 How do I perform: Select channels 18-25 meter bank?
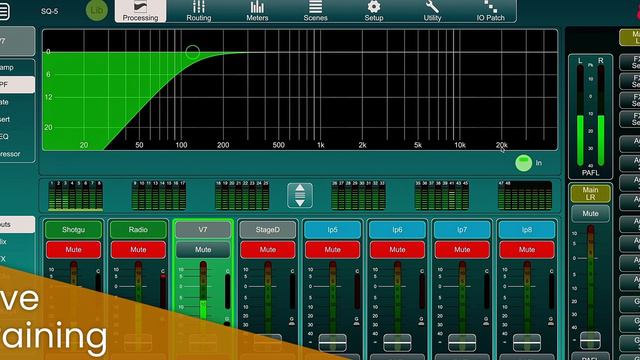pos(242,196)
